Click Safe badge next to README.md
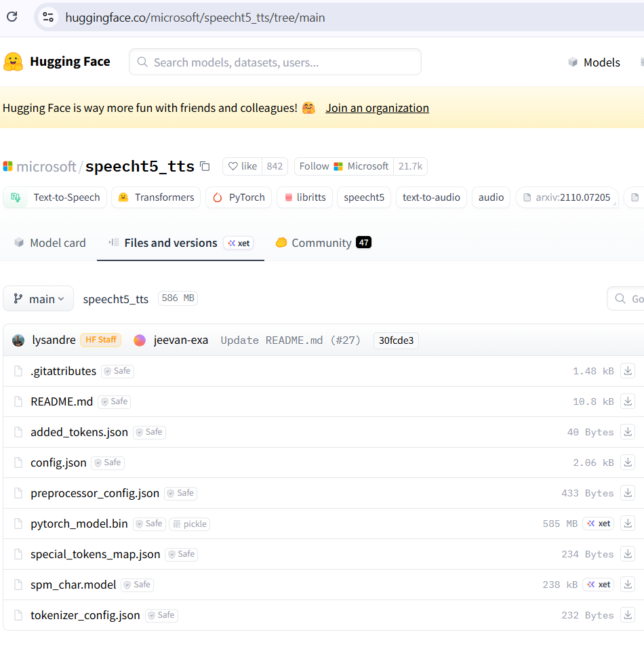Screen dimensions: 644x649 pyautogui.click(x=115, y=401)
